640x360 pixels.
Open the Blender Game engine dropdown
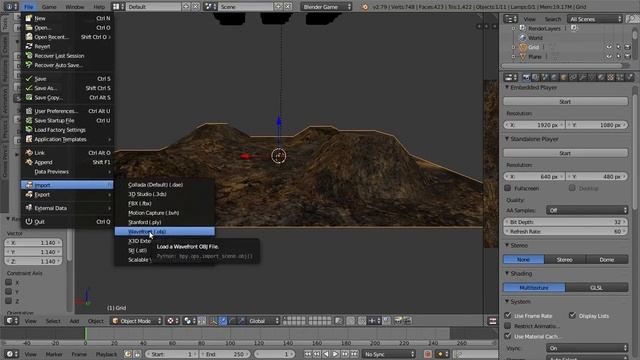click(327, 7)
